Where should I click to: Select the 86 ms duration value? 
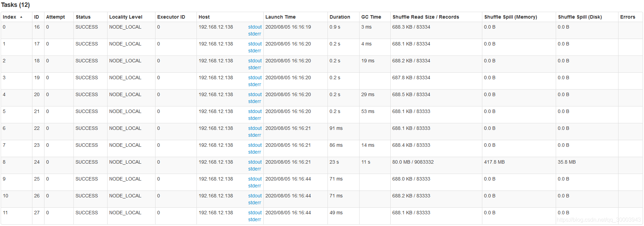[336, 145]
